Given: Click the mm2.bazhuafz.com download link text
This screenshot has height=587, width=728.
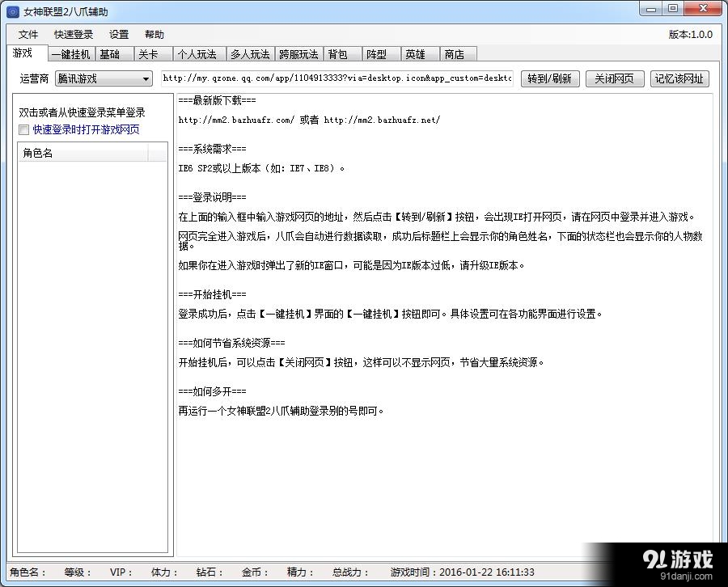Looking at the screenshot, I should point(236,120).
